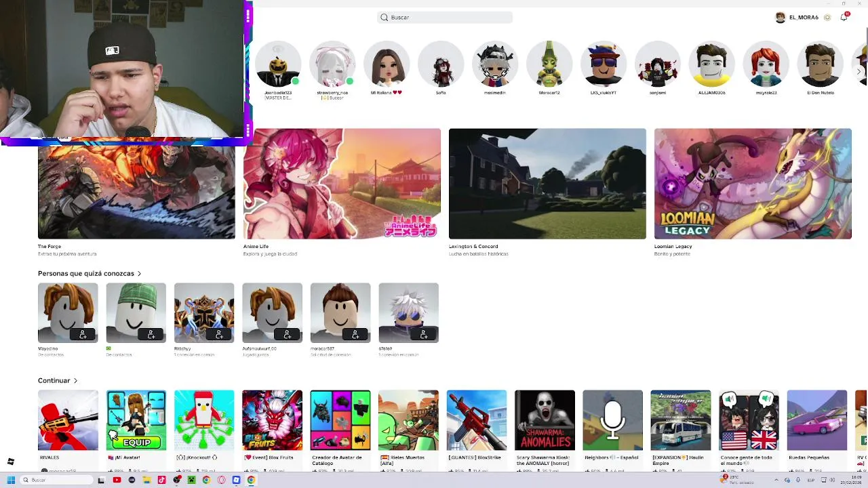Open Aufsmaulwurf_00 profile name link
The height and width of the screenshot is (488, 868).
(x=260, y=348)
